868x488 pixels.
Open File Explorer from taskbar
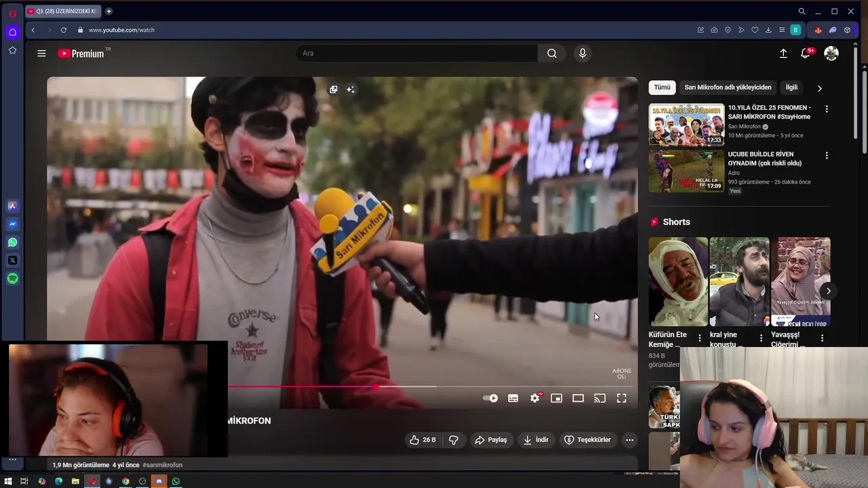pos(75,481)
